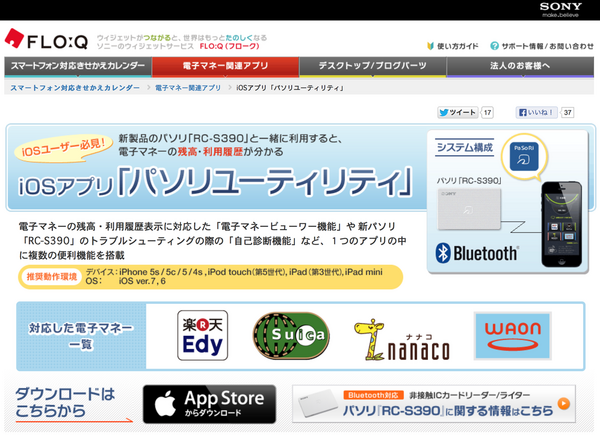Click the Apple logo on App Store badge
Image resolution: width=600 pixels, height=435 pixels.
165,403
